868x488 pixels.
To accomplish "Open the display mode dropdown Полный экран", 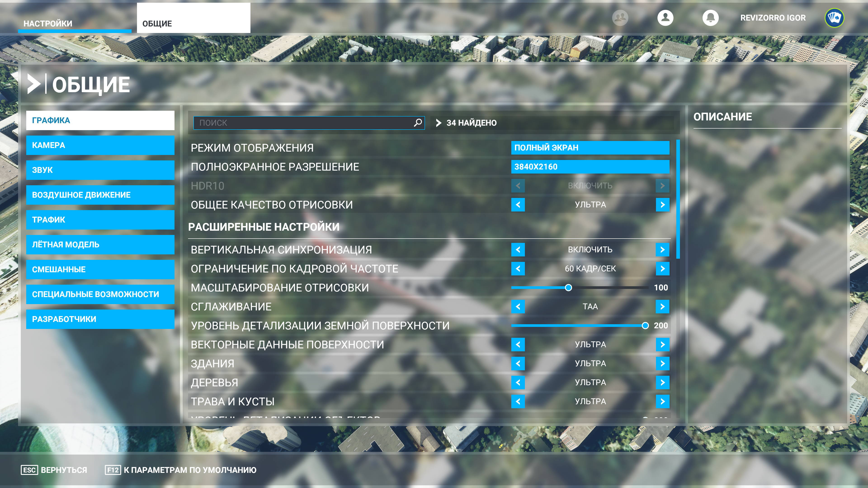I will (590, 148).
